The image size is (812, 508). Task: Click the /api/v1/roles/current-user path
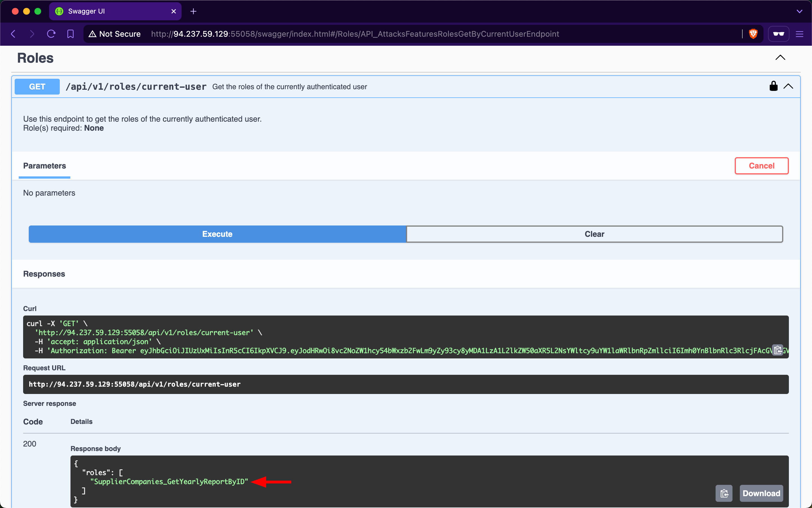coord(136,87)
